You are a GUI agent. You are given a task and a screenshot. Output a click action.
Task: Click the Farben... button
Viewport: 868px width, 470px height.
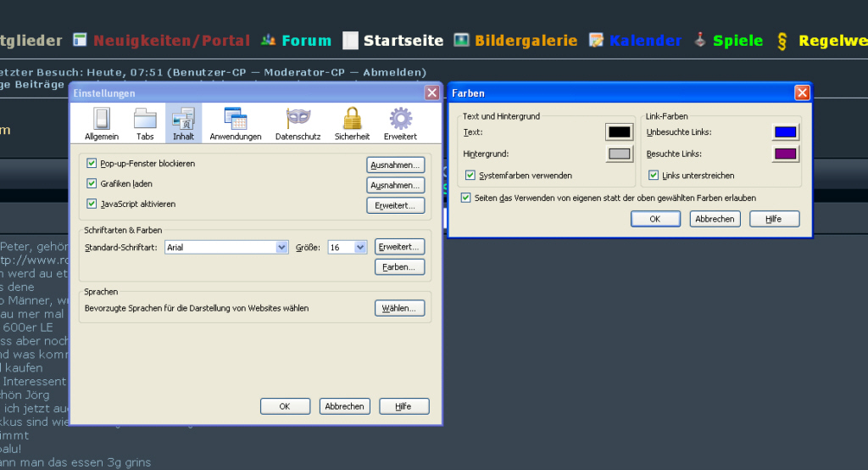pyautogui.click(x=399, y=267)
